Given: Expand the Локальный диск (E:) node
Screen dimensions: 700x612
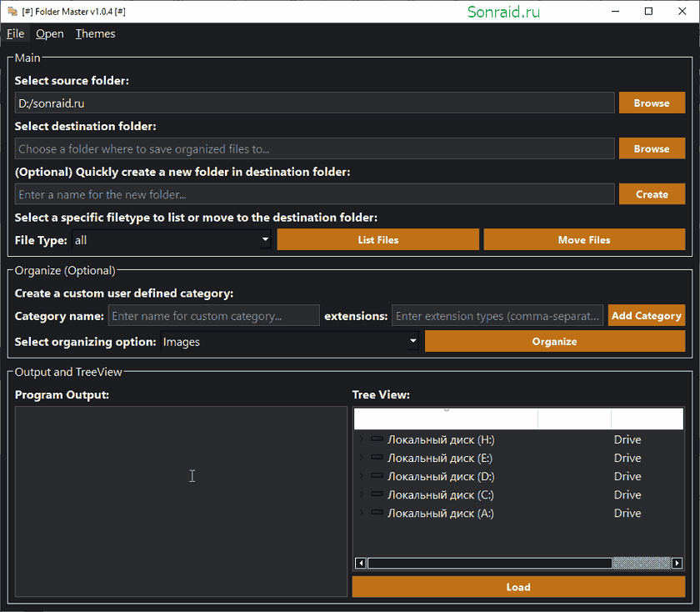Looking at the screenshot, I should [361, 458].
